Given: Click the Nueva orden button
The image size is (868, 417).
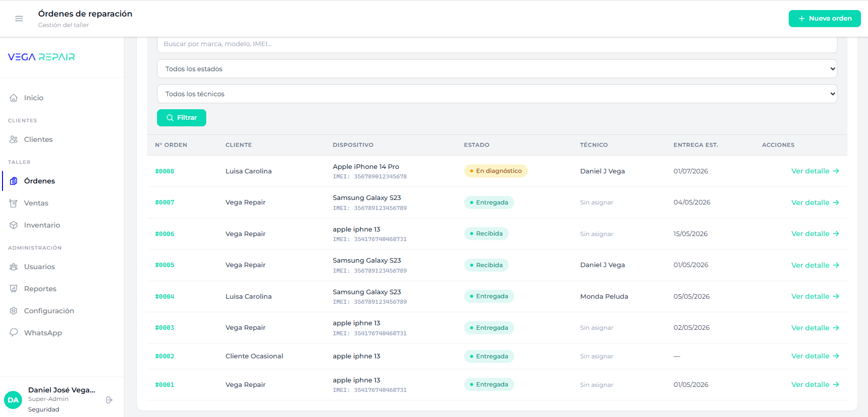Looking at the screenshot, I should click(824, 19).
